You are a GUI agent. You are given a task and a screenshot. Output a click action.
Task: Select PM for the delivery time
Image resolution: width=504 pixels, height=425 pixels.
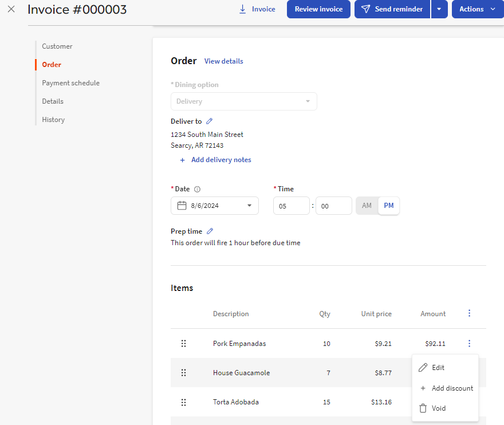pyautogui.click(x=388, y=205)
